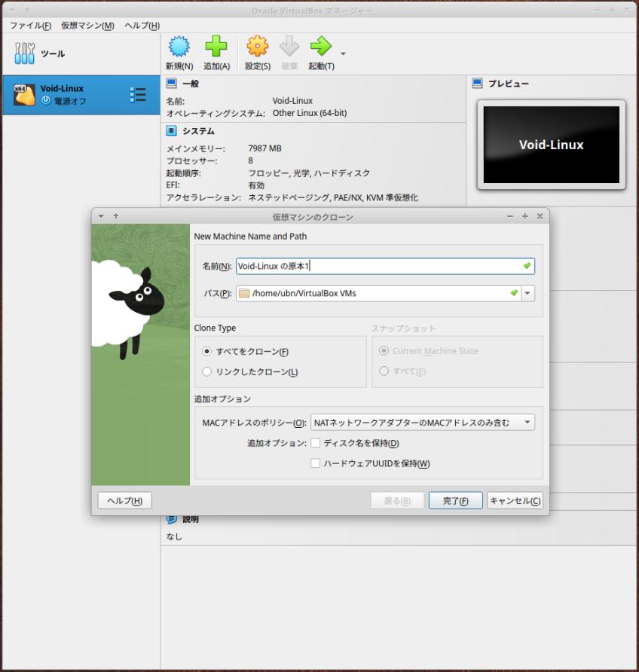Screen dimensions: 639x672
Task: Click the 完了(F) finish button
Action: pyautogui.click(x=456, y=500)
